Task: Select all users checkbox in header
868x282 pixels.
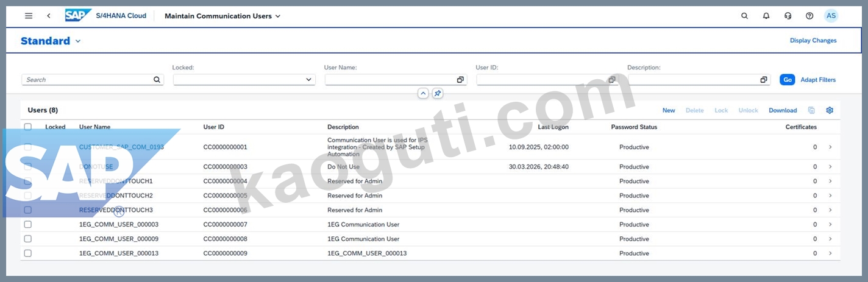Action: click(27, 127)
